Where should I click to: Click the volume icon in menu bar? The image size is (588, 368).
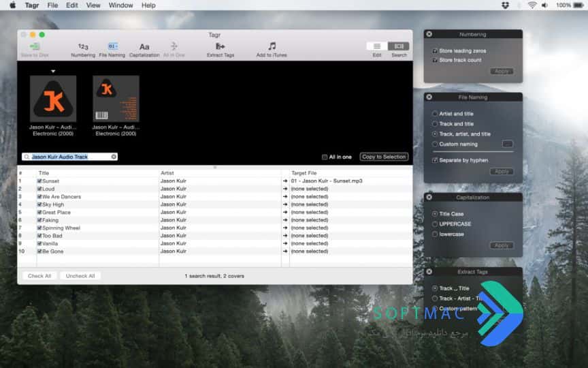544,5
